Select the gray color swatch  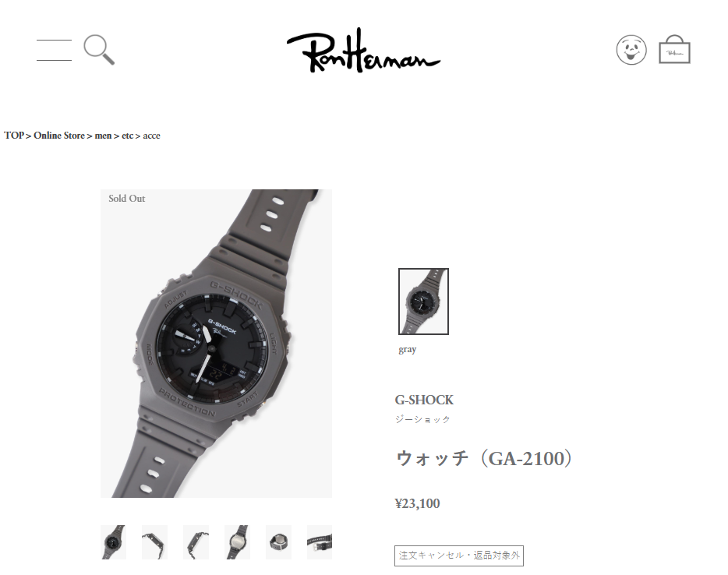pyautogui.click(x=423, y=302)
